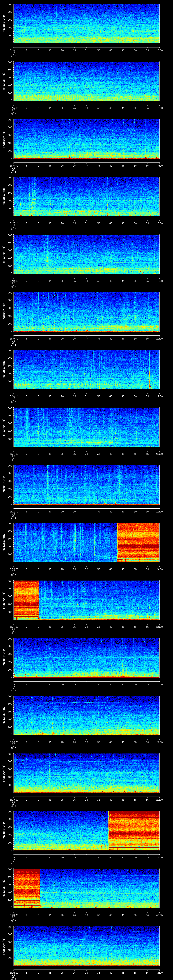Click the spectrogram panel starting at 3:17:00
This screenshot has height=980, width=173.
pos(86,197)
